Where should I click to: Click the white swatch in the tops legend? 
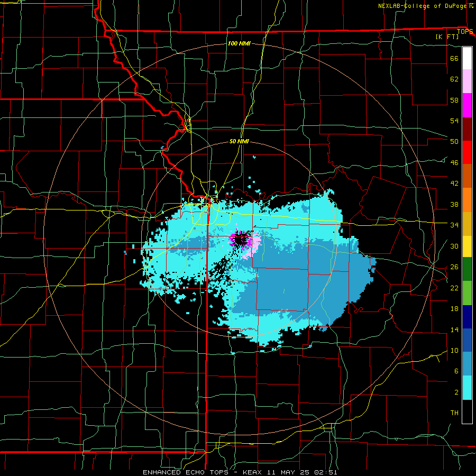click(x=467, y=58)
